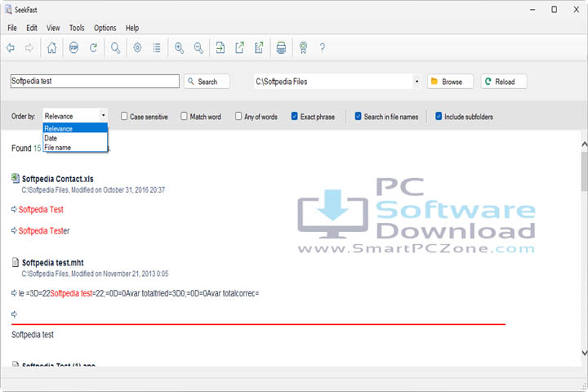Click the plain 'Softpedia test' text below red line
The height and width of the screenshot is (392, 588).
click(x=33, y=334)
